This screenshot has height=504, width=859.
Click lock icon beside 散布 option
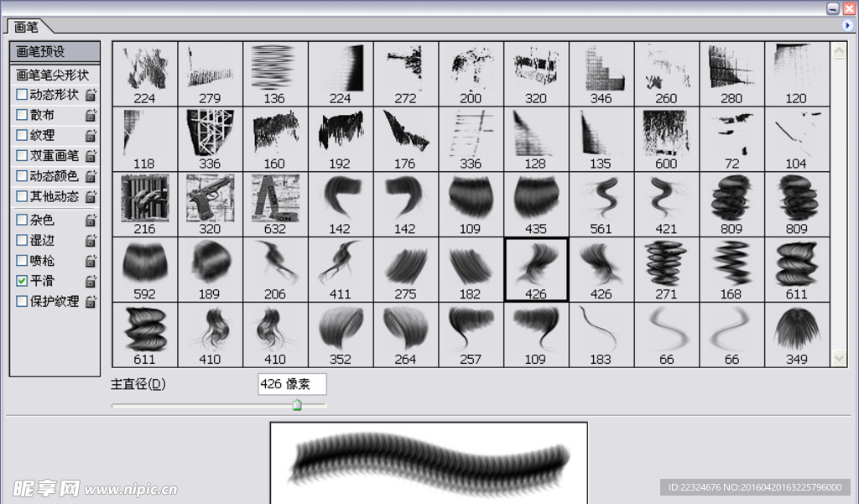91,115
